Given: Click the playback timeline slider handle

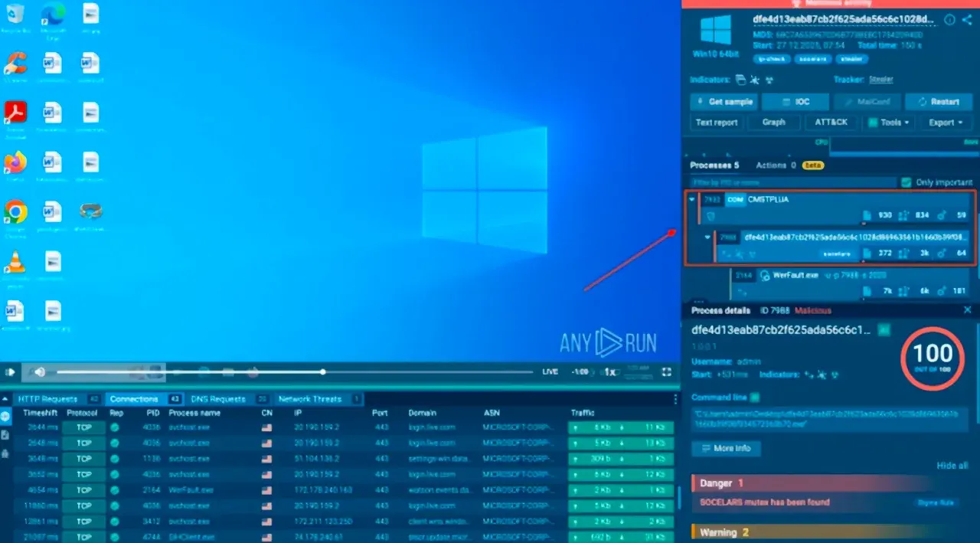Looking at the screenshot, I should (323, 372).
